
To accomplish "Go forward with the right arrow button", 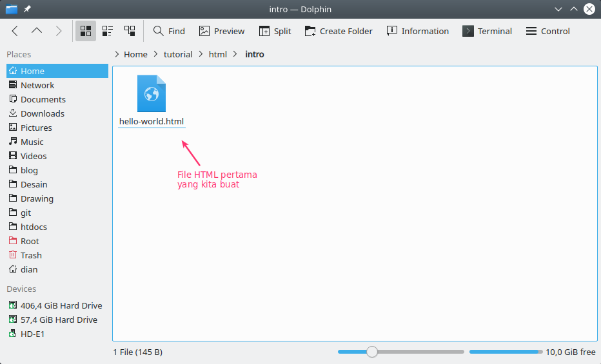I will pos(59,31).
